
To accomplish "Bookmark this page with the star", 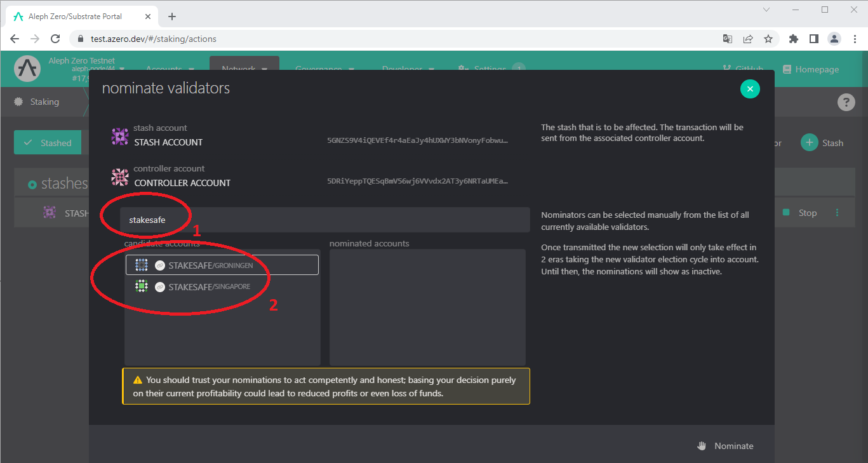I will 768,39.
